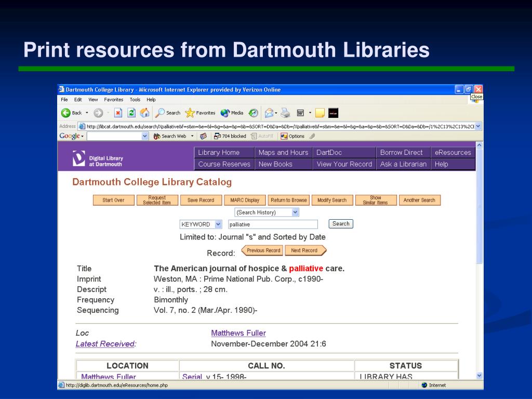Image resolution: width=532 pixels, height=399 pixels.
Task: Click the Previous Record arrow button
Action: [x=262, y=250]
